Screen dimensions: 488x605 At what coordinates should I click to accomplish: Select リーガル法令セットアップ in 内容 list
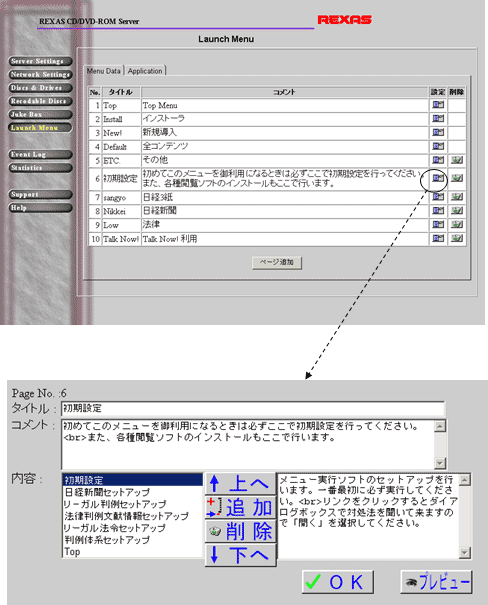coord(132,528)
